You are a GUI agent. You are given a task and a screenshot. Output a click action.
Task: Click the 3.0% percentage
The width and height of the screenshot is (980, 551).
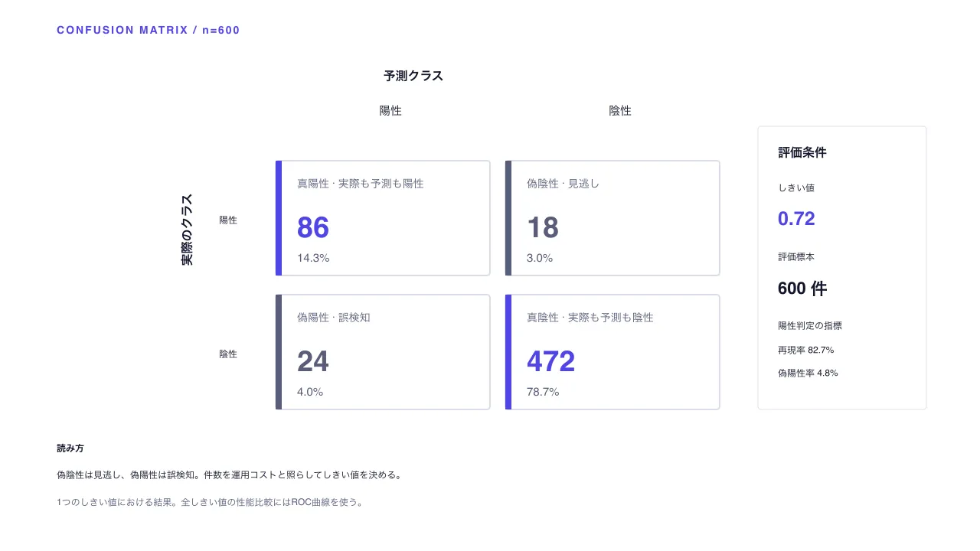(540, 258)
